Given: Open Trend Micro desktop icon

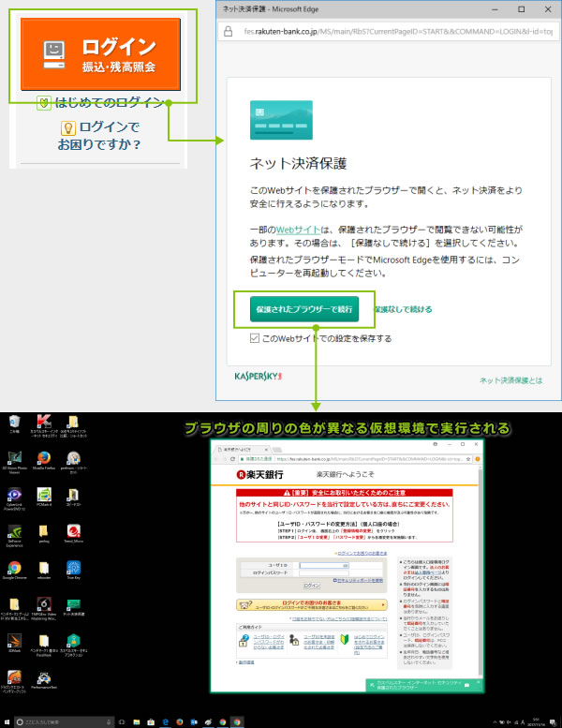Looking at the screenshot, I should point(73,533).
